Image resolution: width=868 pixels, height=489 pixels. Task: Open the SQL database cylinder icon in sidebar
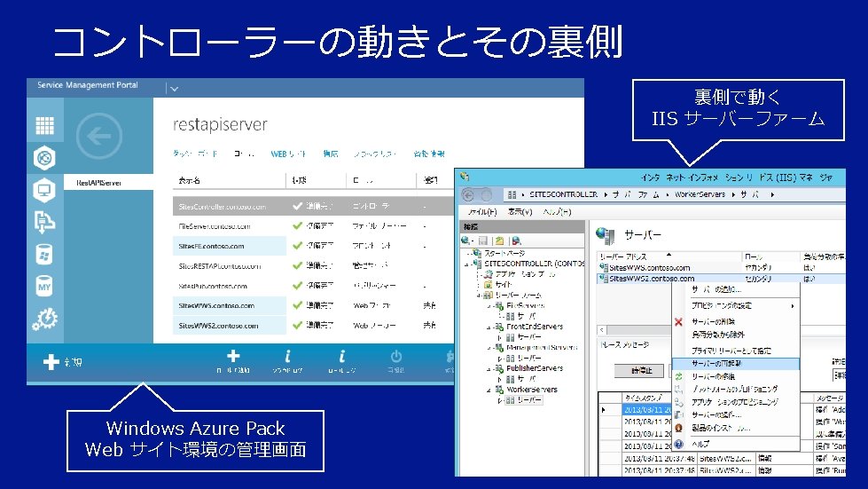point(44,255)
